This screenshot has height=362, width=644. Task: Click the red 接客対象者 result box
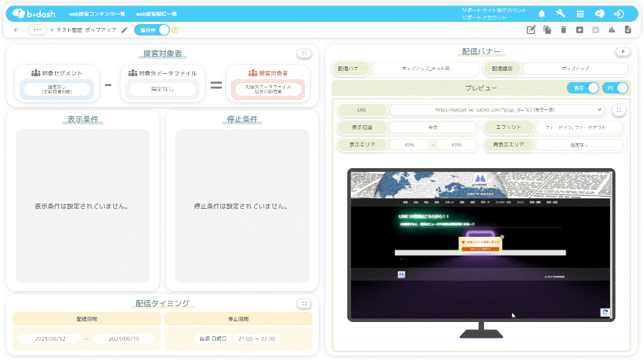[268, 90]
